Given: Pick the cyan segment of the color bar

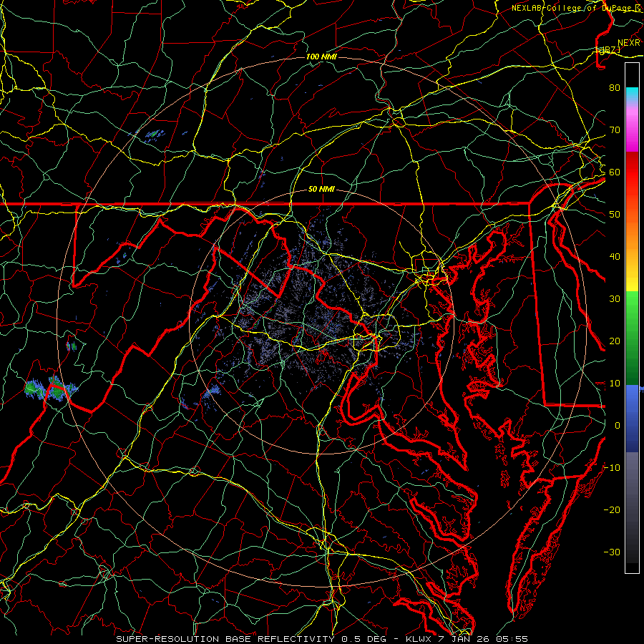Looking at the screenshot, I should [632, 94].
